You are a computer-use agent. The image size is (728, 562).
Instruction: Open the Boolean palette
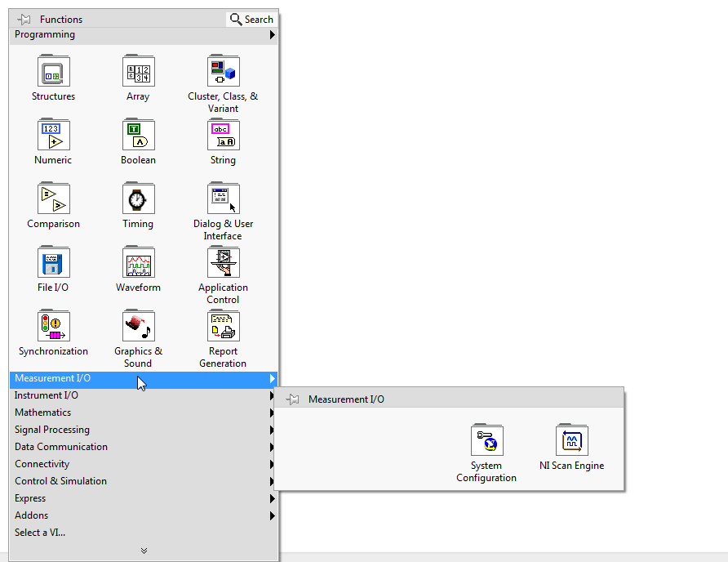click(x=139, y=135)
